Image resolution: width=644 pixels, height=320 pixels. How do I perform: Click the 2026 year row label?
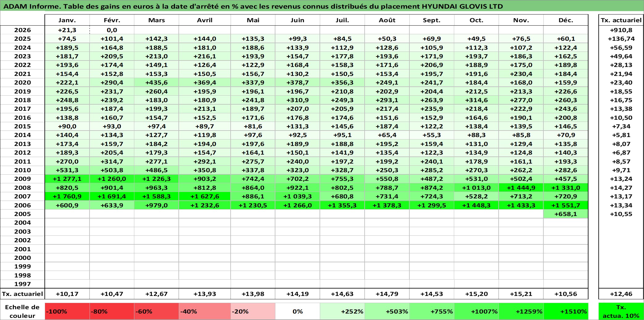pos(23,30)
